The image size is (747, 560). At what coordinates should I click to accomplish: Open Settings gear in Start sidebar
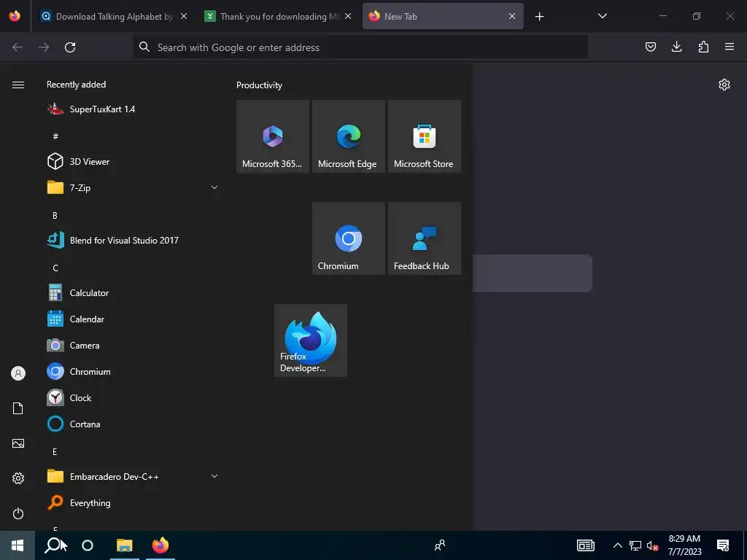click(x=18, y=478)
